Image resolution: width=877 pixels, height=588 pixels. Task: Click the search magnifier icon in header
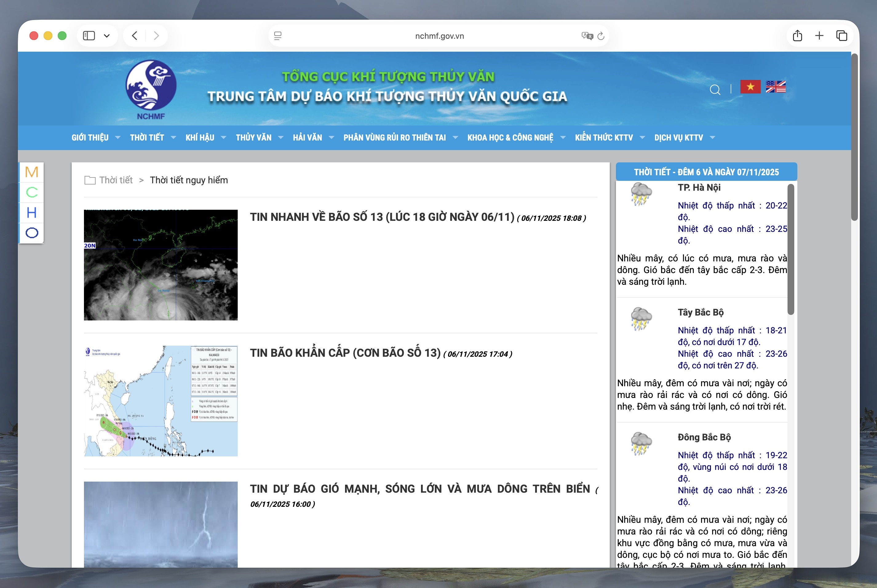tap(715, 89)
